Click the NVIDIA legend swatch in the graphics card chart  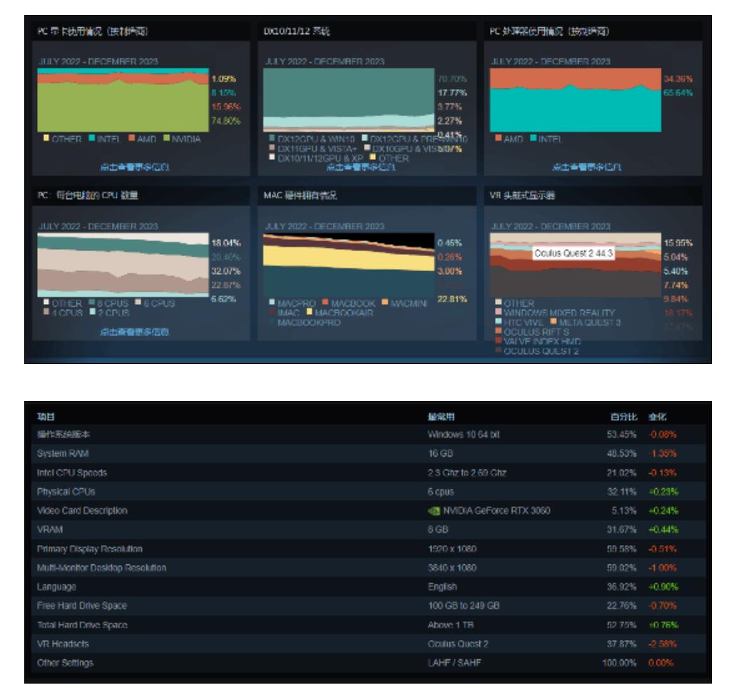point(166,138)
